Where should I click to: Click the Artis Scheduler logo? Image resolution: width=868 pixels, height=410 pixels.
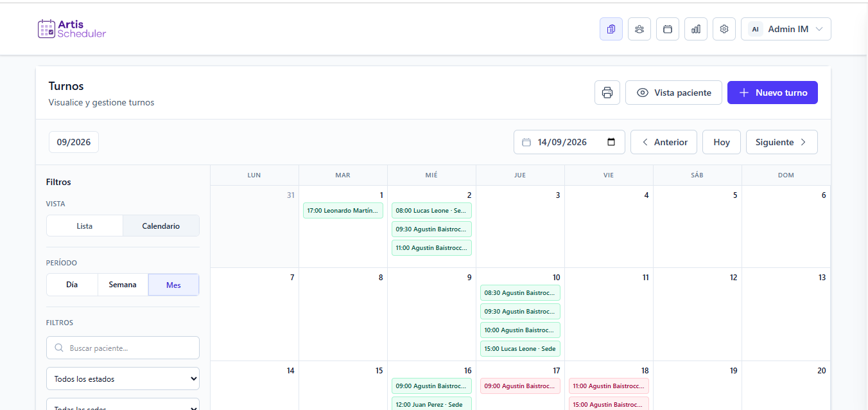[x=72, y=29]
